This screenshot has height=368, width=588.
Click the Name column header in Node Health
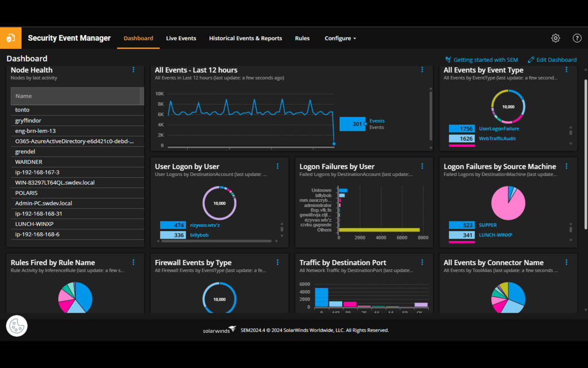75,96
